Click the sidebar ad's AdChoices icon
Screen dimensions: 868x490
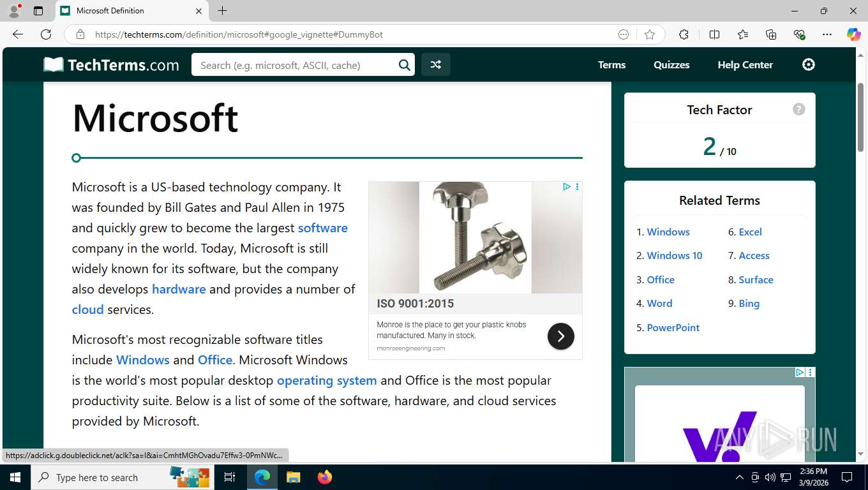pyautogui.click(x=800, y=372)
